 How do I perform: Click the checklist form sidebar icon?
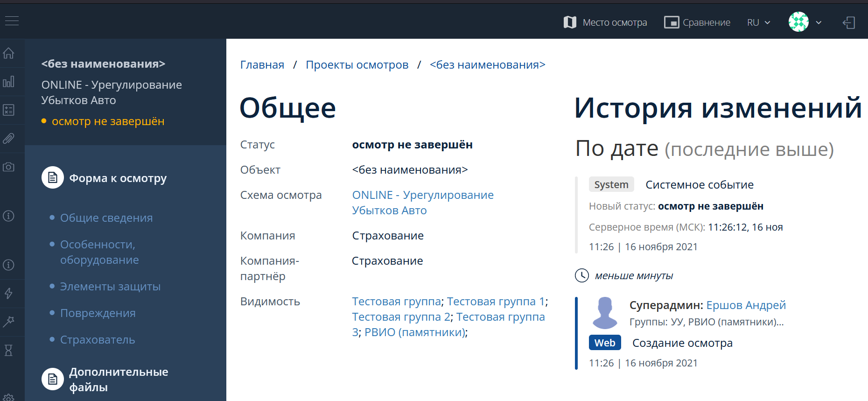point(9,110)
